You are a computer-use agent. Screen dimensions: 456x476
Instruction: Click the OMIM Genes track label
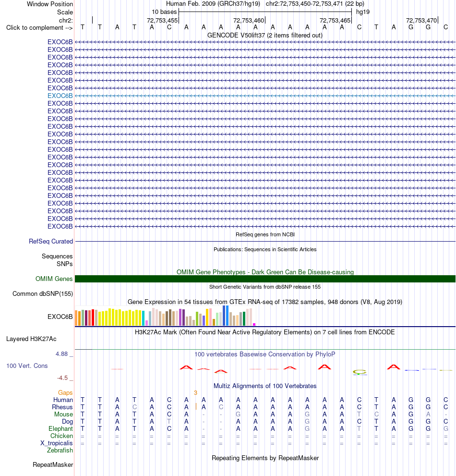(x=54, y=279)
